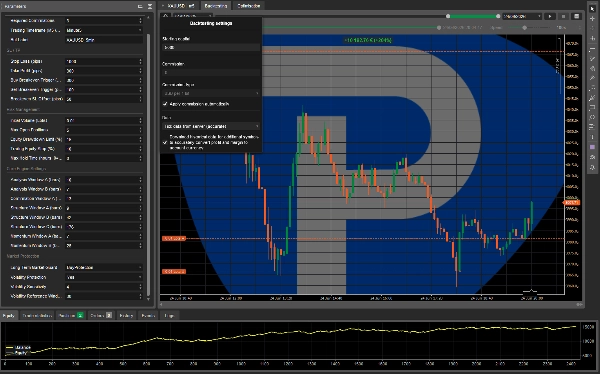Select the trend line drawing tool
Viewport: 600px width, 374px height.
[593, 59]
